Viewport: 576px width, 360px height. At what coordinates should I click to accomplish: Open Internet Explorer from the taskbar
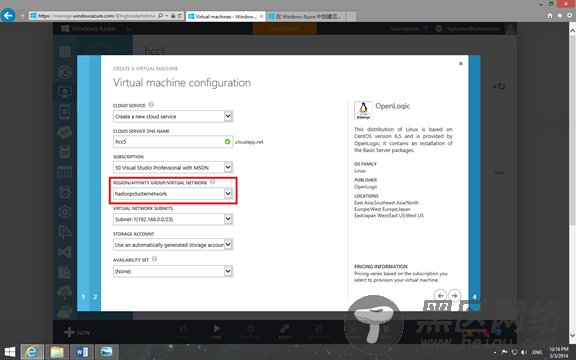pos(32,352)
